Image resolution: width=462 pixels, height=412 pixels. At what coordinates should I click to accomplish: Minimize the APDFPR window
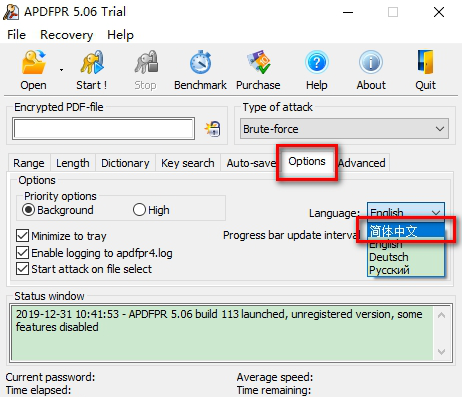click(x=348, y=13)
